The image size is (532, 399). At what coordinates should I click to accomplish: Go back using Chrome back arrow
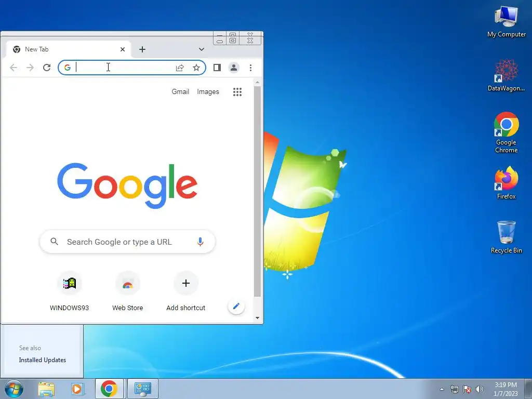pyautogui.click(x=14, y=68)
